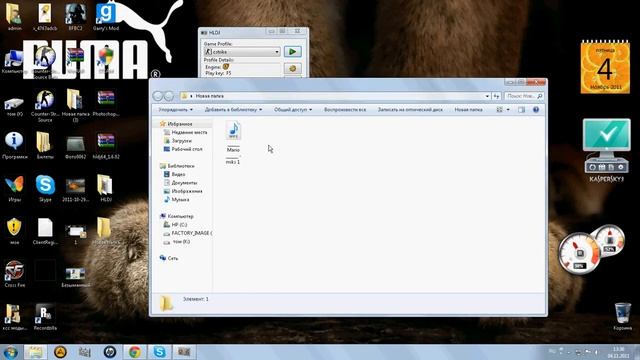
Task: Click the HLDJ gear settings button
Action: [293, 69]
